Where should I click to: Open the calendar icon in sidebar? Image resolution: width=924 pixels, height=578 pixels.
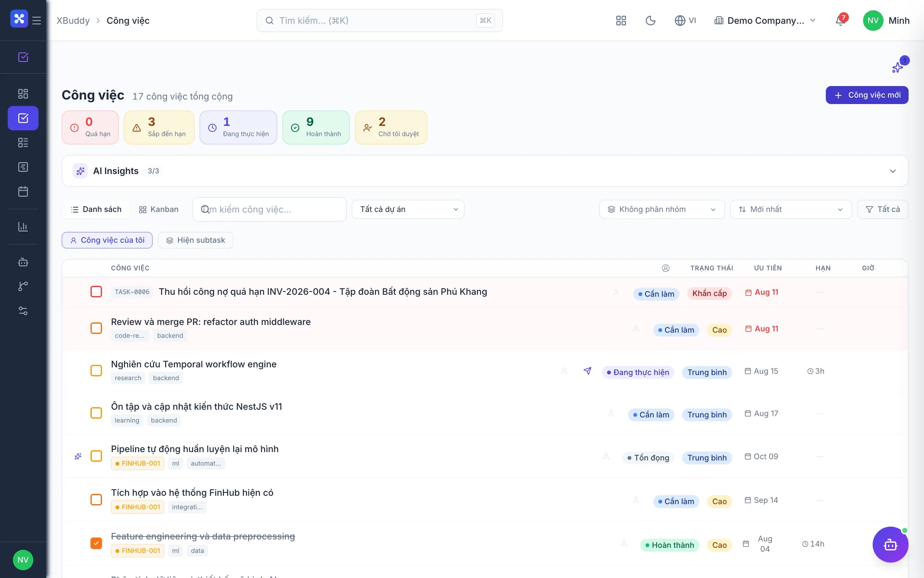click(23, 191)
